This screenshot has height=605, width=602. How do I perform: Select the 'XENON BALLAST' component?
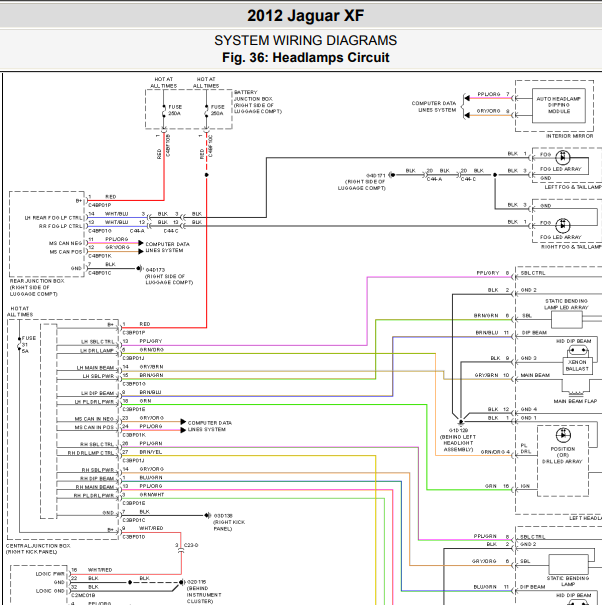pyautogui.click(x=577, y=365)
